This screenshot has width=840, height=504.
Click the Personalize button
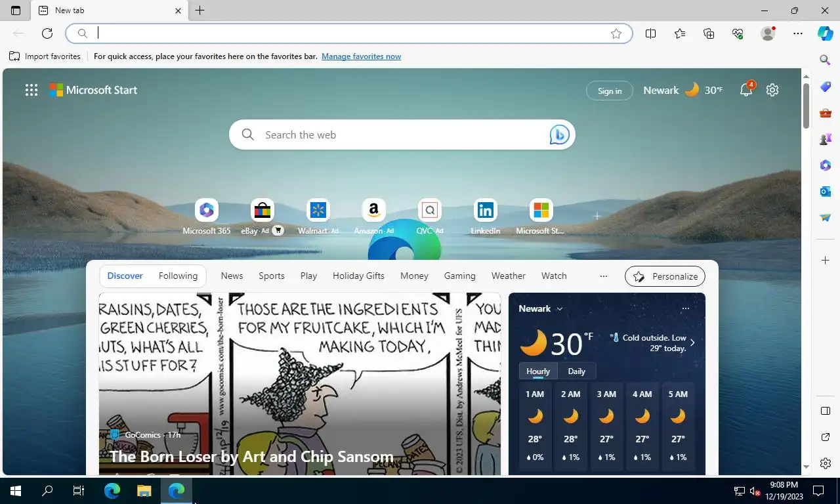[665, 276]
